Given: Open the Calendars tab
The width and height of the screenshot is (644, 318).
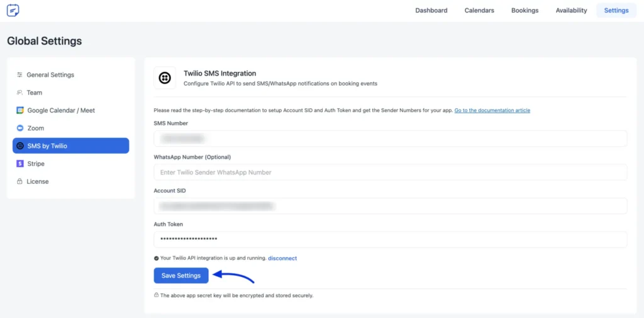Looking at the screenshot, I should coord(479,10).
